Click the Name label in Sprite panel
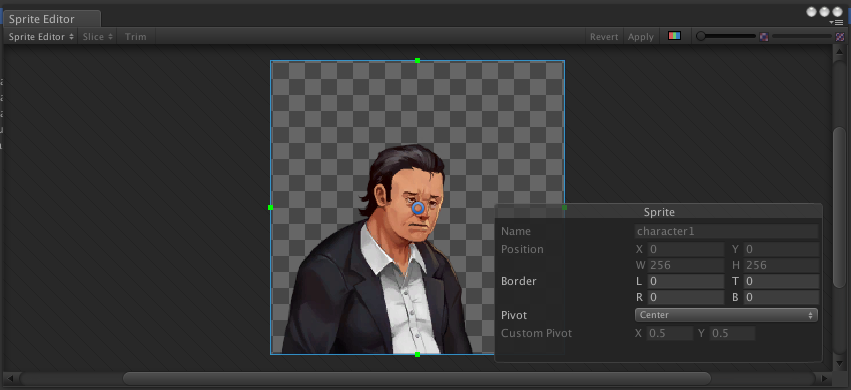This screenshot has width=851, height=390. pos(516,232)
